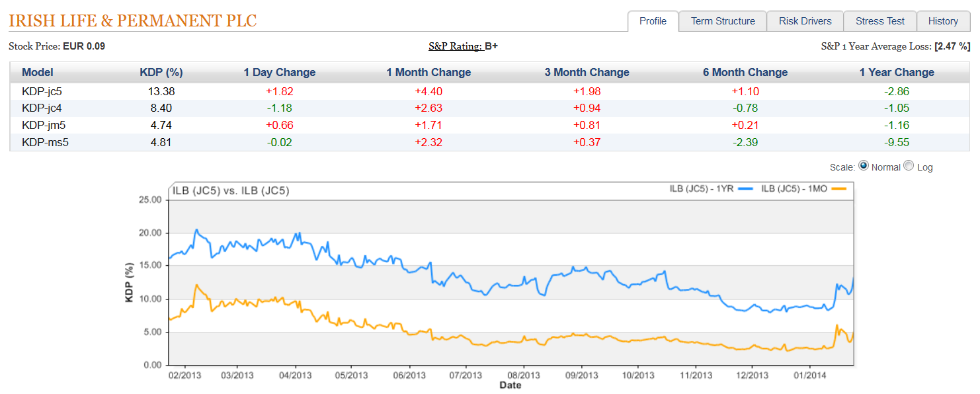
Task: Click the KDP (%) column header
Action: (x=161, y=73)
